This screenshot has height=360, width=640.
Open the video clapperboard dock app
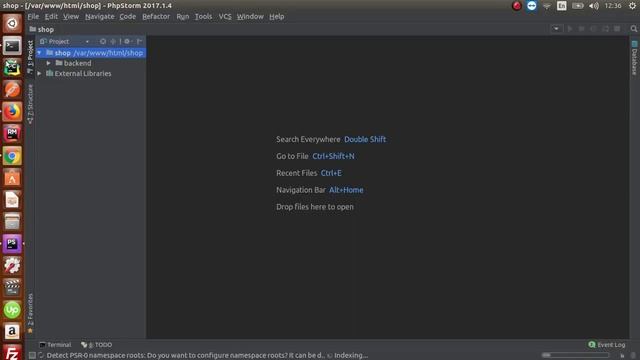tap(12, 288)
